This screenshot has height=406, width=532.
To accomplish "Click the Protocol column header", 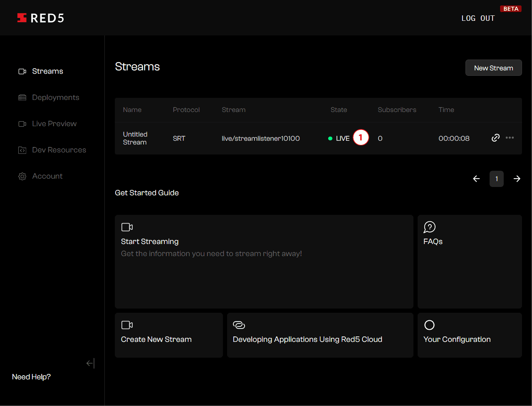I will [186, 110].
